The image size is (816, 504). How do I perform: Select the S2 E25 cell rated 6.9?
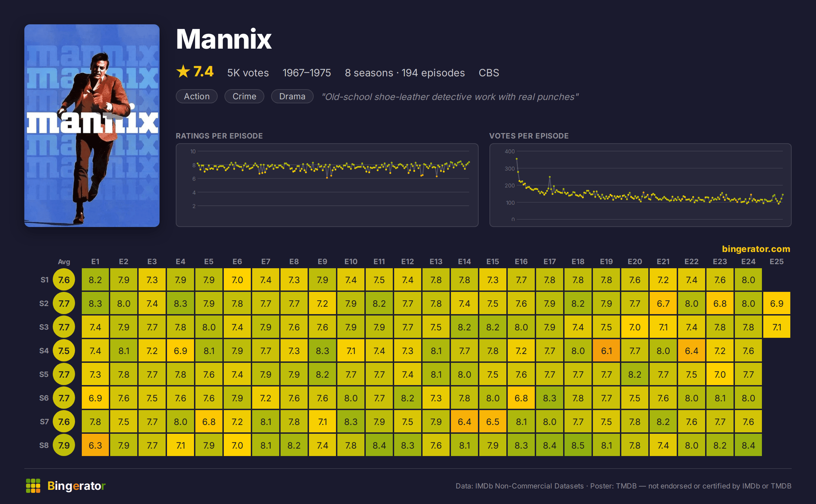click(x=777, y=303)
